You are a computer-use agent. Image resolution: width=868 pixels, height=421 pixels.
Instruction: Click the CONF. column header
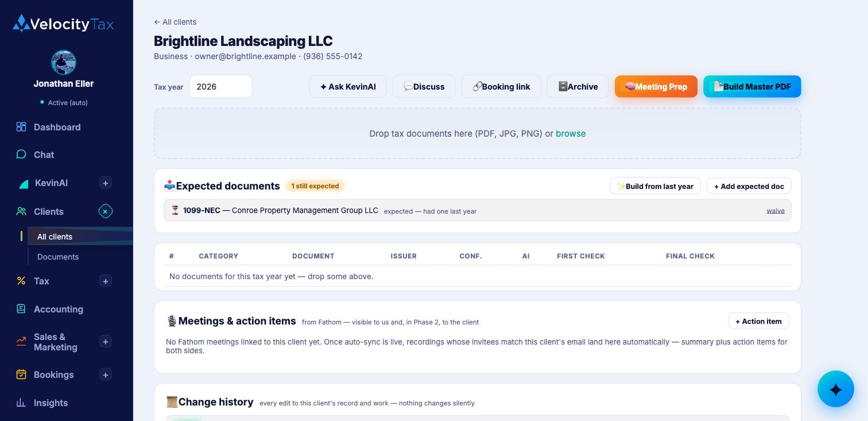point(471,256)
